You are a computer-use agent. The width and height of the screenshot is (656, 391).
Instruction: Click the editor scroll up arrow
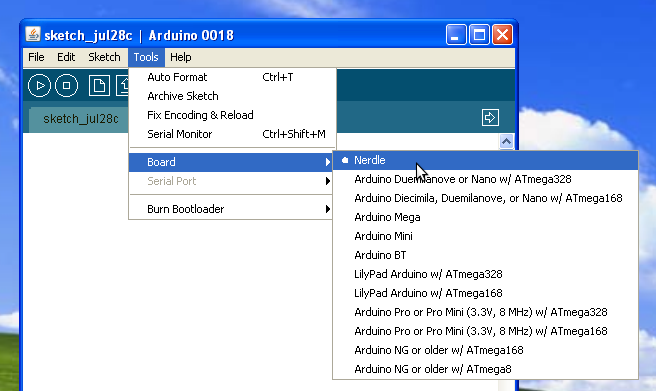tap(506, 142)
